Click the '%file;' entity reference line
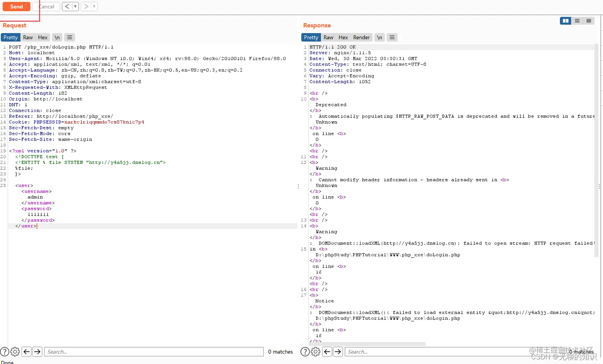Screen dimensions: 603x364 click(24, 168)
